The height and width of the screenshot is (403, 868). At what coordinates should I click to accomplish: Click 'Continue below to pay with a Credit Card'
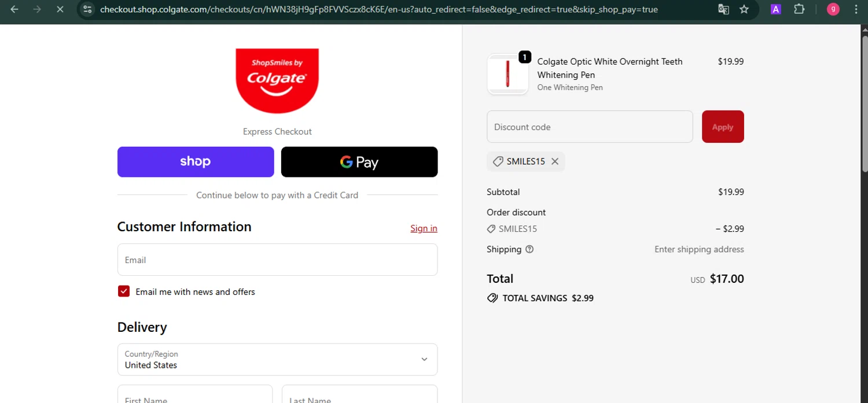coord(277,195)
